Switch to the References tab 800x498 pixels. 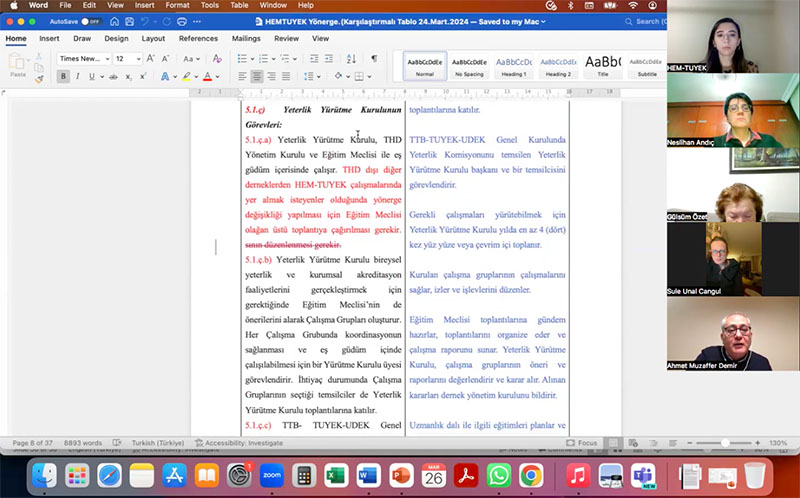tap(198, 39)
